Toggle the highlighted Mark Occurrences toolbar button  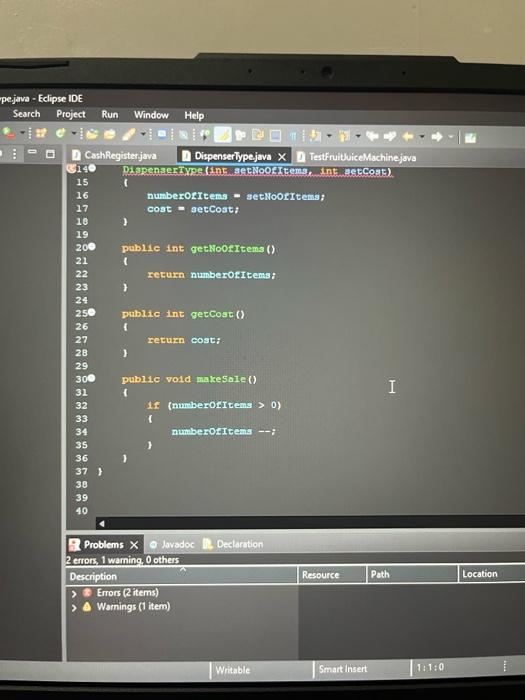tap(223, 134)
